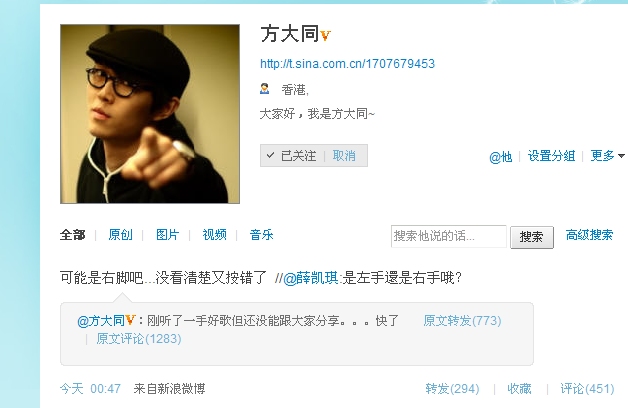The image size is (628, 408).
Task: Open 方大同's profile photo
Action: pos(150,114)
